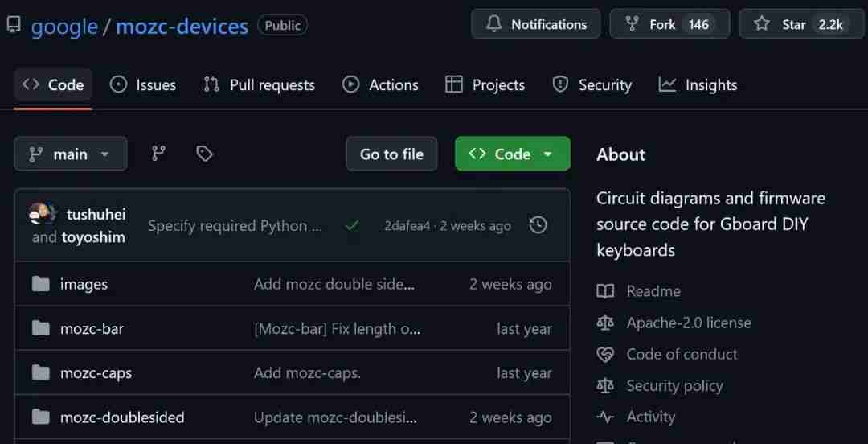The width and height of the screenshot is (868, 444).
Task: View commit history clock icon
Action: coord(538,225)
